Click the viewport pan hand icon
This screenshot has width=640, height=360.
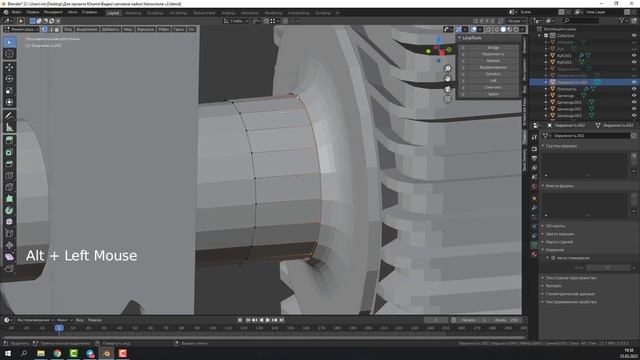coord(448,79)
